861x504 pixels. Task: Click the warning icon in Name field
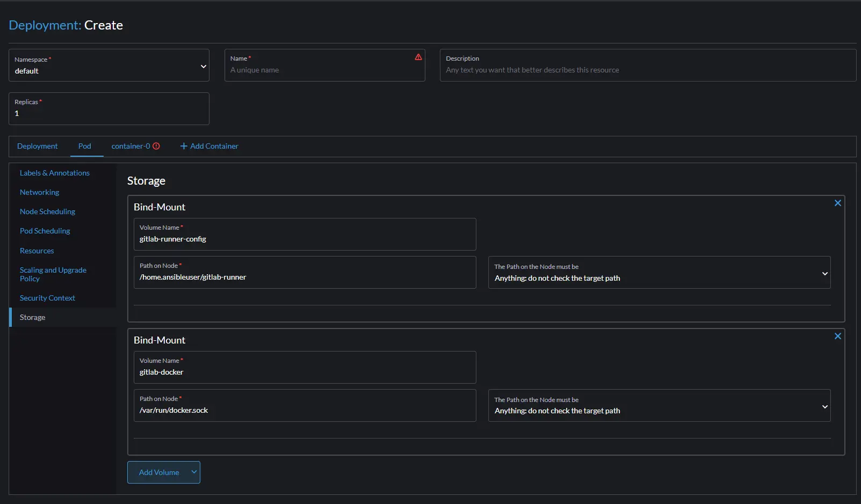pyautogui.click(x=418, y=57)
